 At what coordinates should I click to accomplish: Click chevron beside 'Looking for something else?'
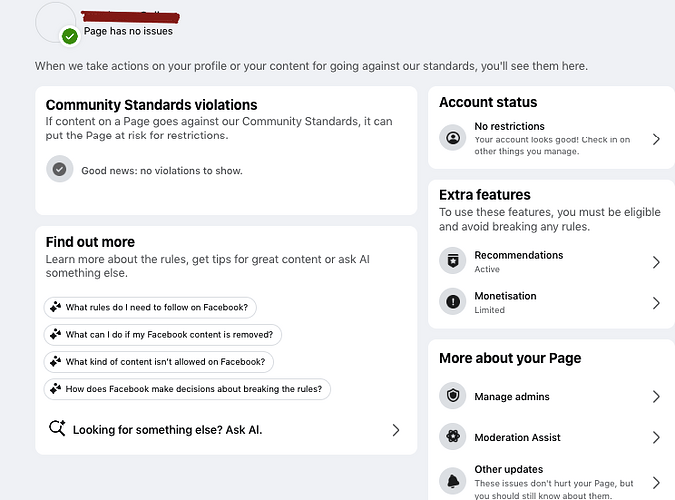coord(396,430)
